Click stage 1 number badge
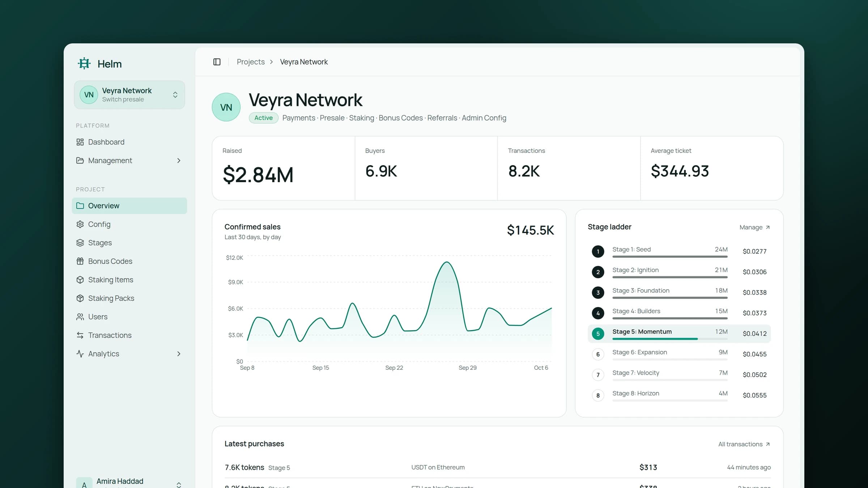Screen dimensions: 868x488 (x=598, y=251)
